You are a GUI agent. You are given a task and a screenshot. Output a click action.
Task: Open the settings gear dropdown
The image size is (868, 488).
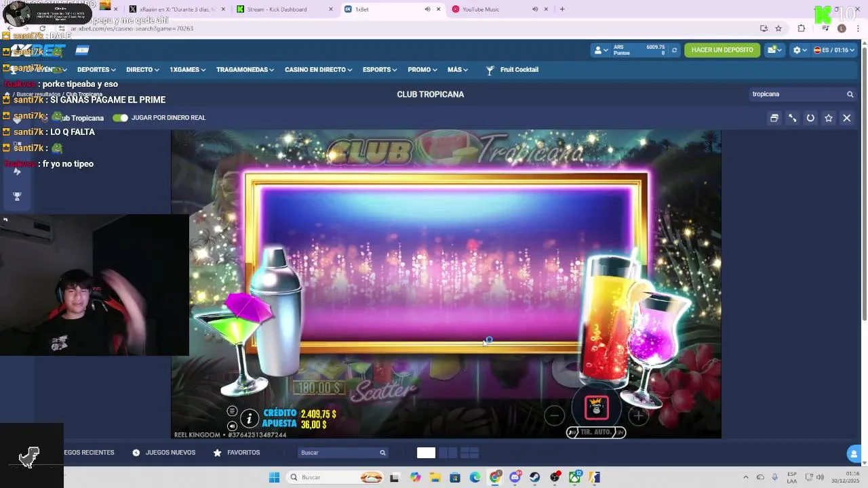(x=800, y=50)
